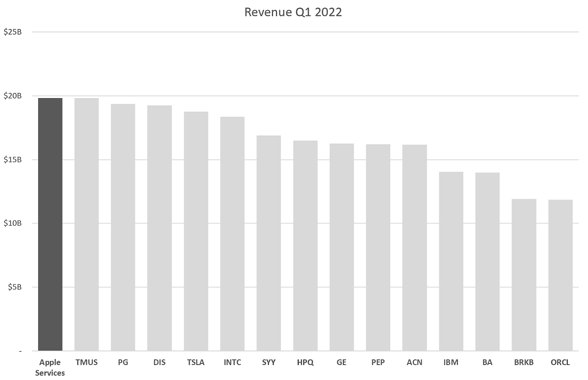The width and height of the screenshot is (588, 380).
Task: Click the $10B axis label
Action: (x=12, y=223)
